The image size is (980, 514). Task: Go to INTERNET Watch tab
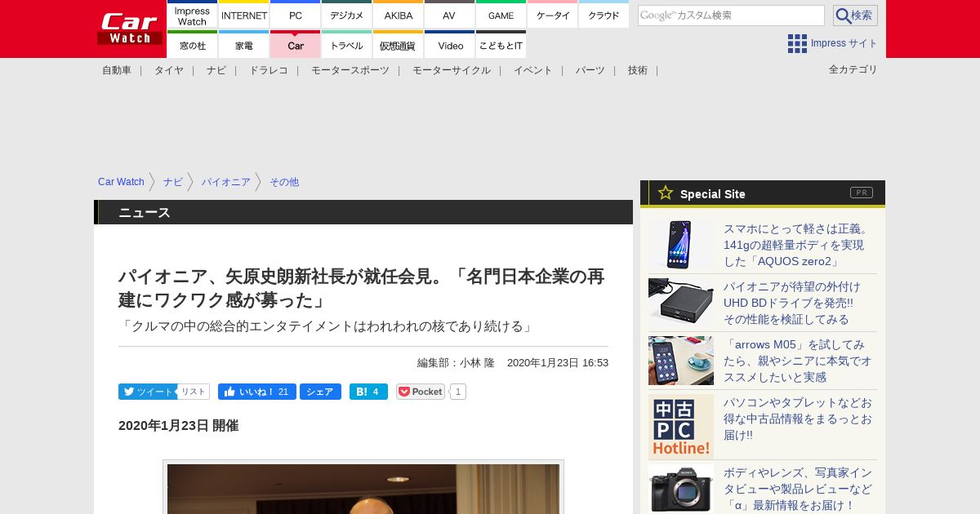pos(244,15)
